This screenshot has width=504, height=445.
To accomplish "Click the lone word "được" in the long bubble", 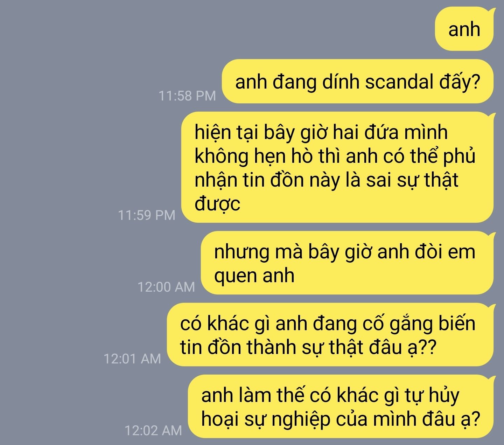I will pos(217,204).
